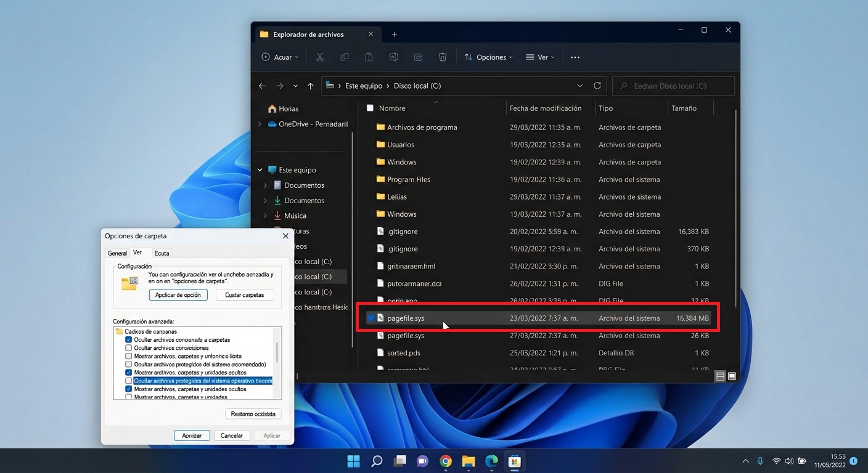The height and width of the screenshot is (473, 868).
Task: Check 'Oculter archivos convsiciones' option
Action: (x=128, y=348)
